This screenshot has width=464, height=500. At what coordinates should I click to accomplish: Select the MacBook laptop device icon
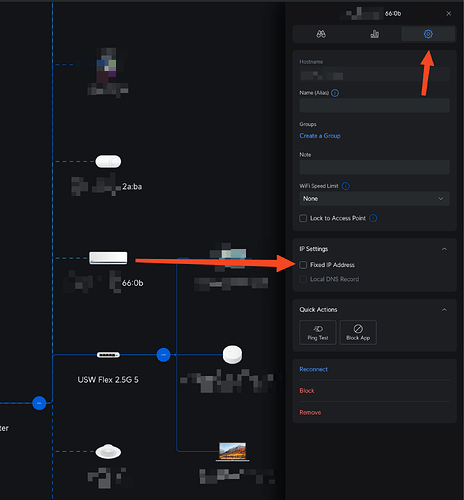click(x=232, y=452)
